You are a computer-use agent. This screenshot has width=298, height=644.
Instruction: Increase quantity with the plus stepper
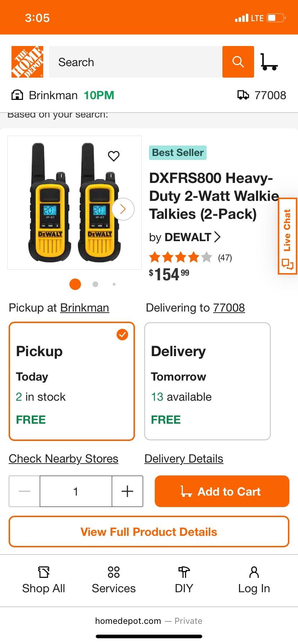click(127, 491)
